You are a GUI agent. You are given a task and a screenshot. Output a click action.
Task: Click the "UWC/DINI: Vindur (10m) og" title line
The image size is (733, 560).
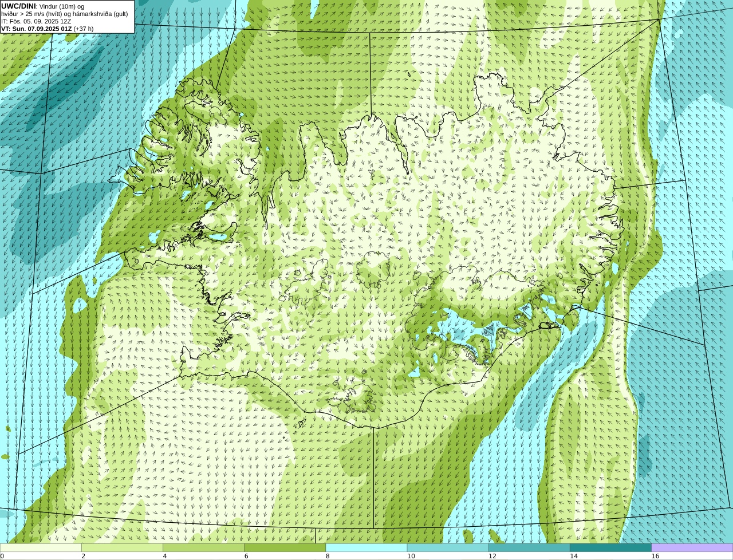point(43,6)
